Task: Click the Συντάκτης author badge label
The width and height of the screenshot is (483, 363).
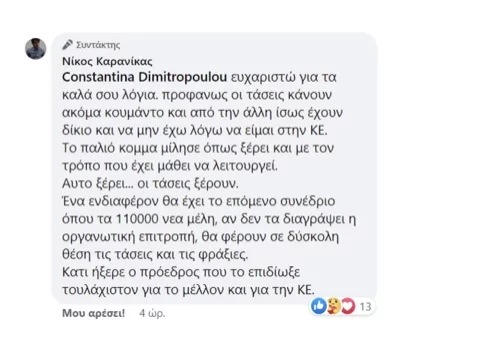Action: click(x=98, y=45)
